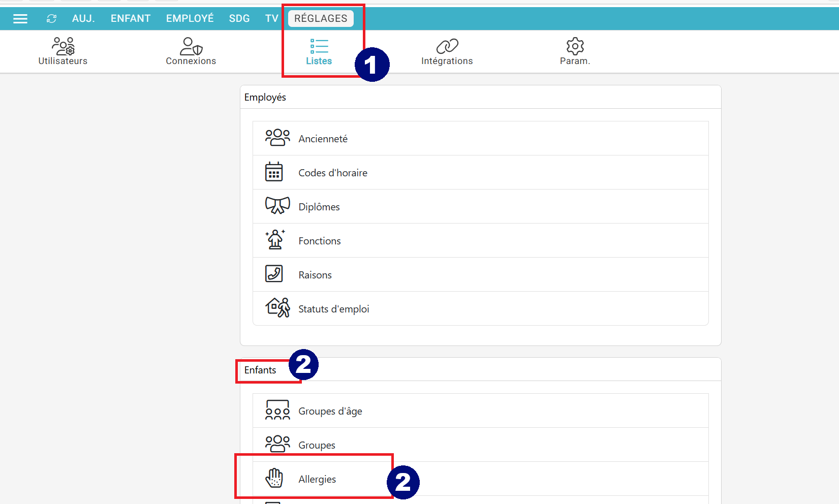The image size is (839, 504).
Task: Click the Allergies hand icon
Action: 274,478
